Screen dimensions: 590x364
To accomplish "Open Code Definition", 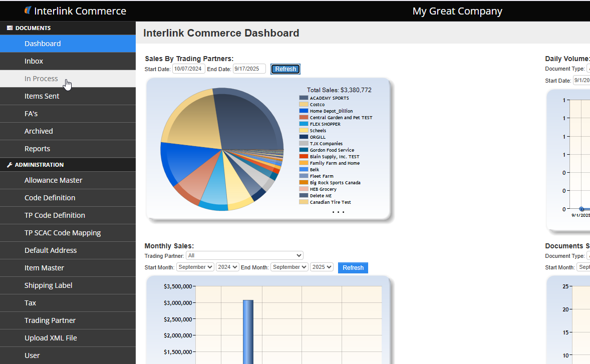I will coord(68,198).
